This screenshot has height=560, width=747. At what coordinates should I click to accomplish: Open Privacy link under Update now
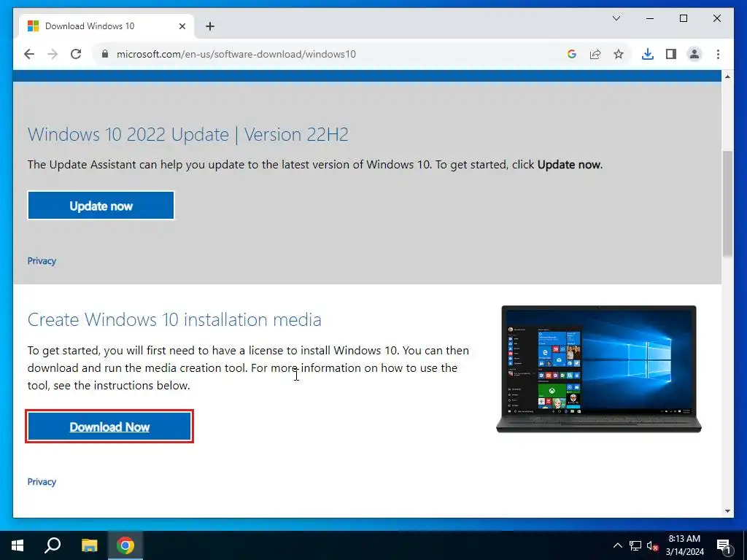pyautogui.click(x=42, y=261)
